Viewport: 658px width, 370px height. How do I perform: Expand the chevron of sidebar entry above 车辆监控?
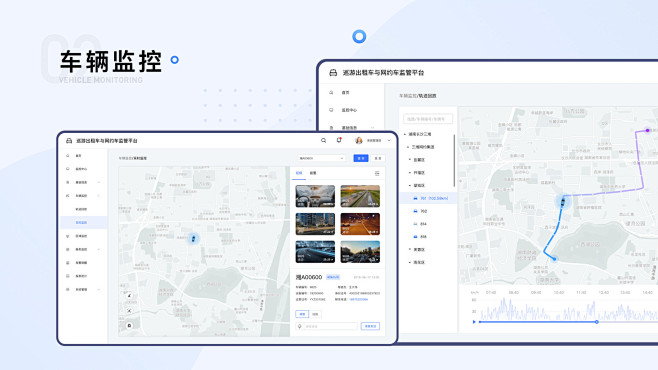99,182
